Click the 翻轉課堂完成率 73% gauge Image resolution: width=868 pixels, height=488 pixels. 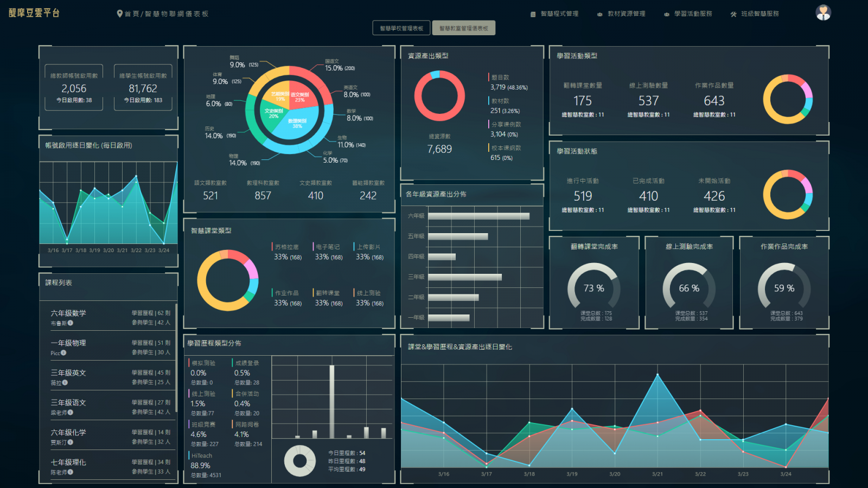593,288
